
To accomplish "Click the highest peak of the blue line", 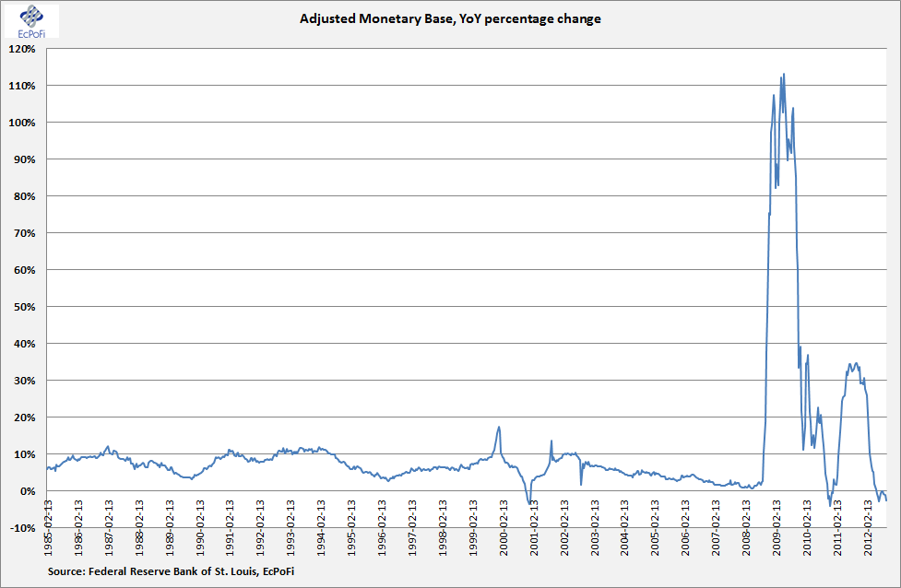I will pos(784,74).
